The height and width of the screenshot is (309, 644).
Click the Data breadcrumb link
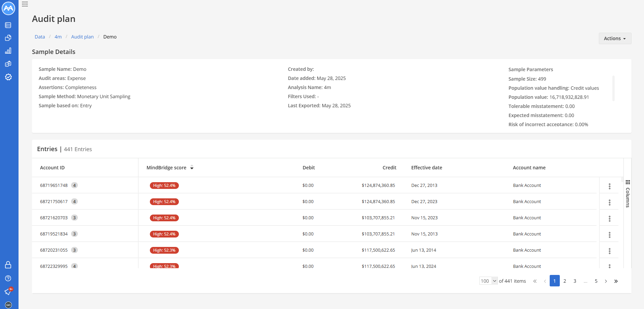coord(39,36)
